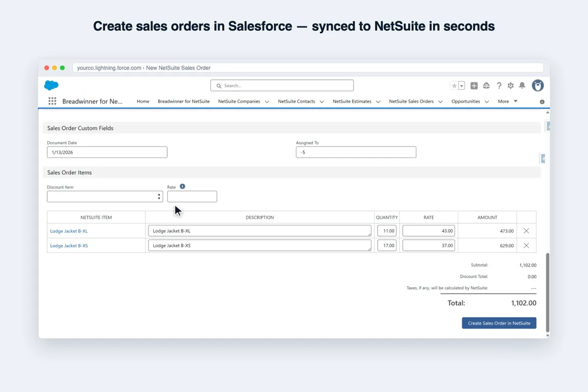Screen dimensions: 588x392
Task: Click the Salesforce cloud logo
Action: pyautogui.click(x=51, y=85)
